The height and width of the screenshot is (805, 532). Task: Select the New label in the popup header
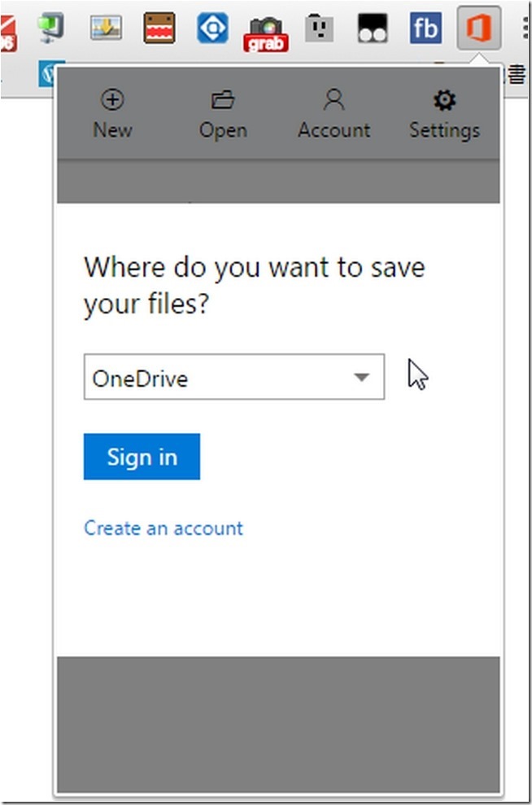click(x=112, y=130)
